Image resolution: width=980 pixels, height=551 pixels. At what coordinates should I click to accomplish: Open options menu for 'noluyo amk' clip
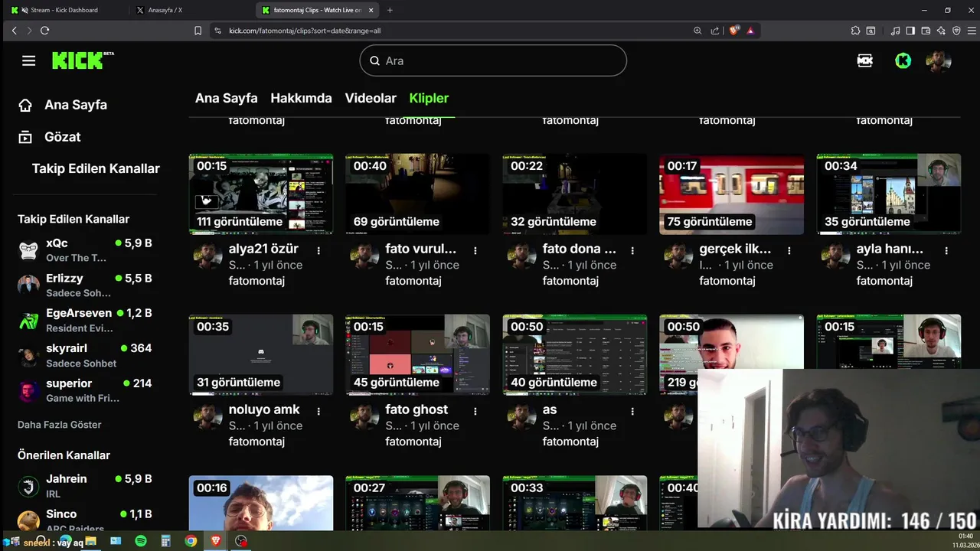pos(318,411)
